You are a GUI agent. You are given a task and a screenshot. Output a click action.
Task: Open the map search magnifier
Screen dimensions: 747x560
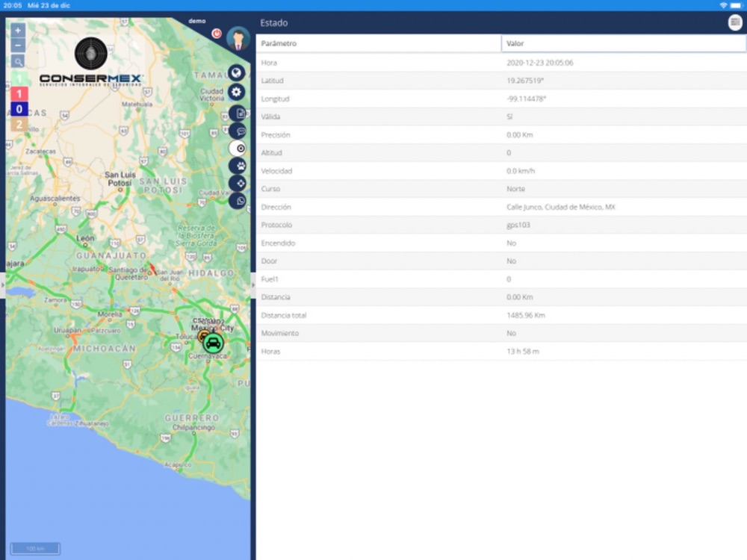(19, 61)
